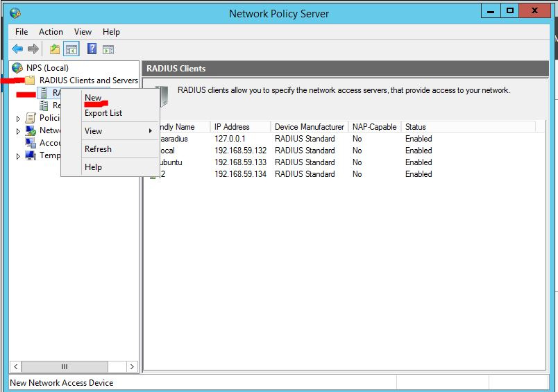
Task: Select the RADIUS Clients and Servers tree item
Action: click(89, 80)
